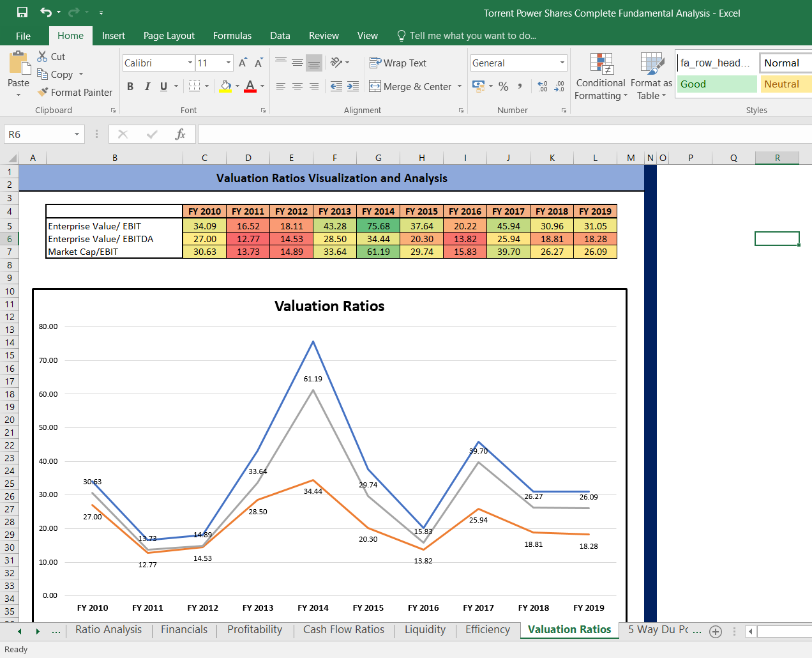Open the Liquidity sheet tab
The width and height of the screenshot is (812, 658).
pos(425,629)
